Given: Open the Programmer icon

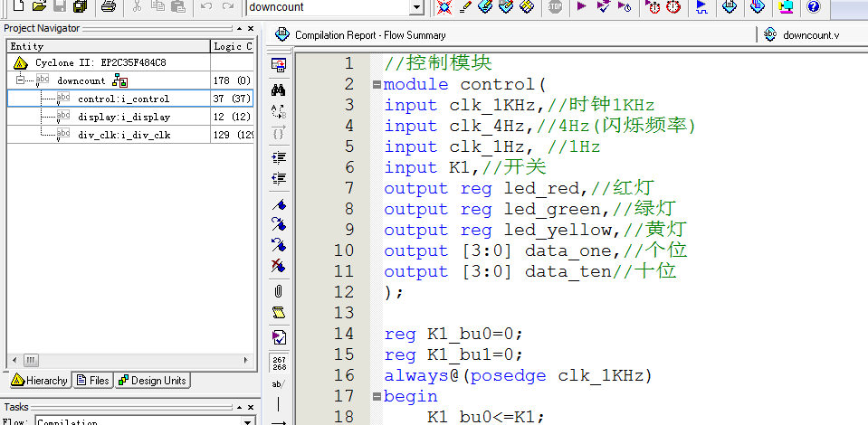Looking at the screenshot, I should [758, 6].
